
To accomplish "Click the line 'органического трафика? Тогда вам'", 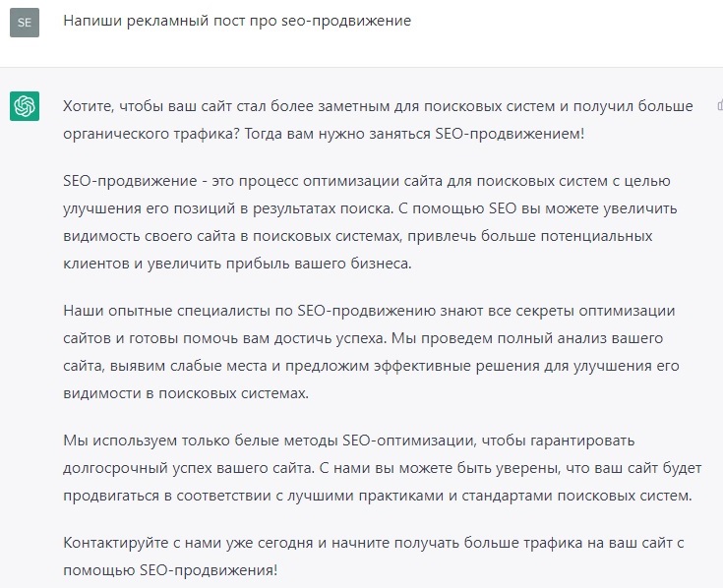I will coord(324,134).
